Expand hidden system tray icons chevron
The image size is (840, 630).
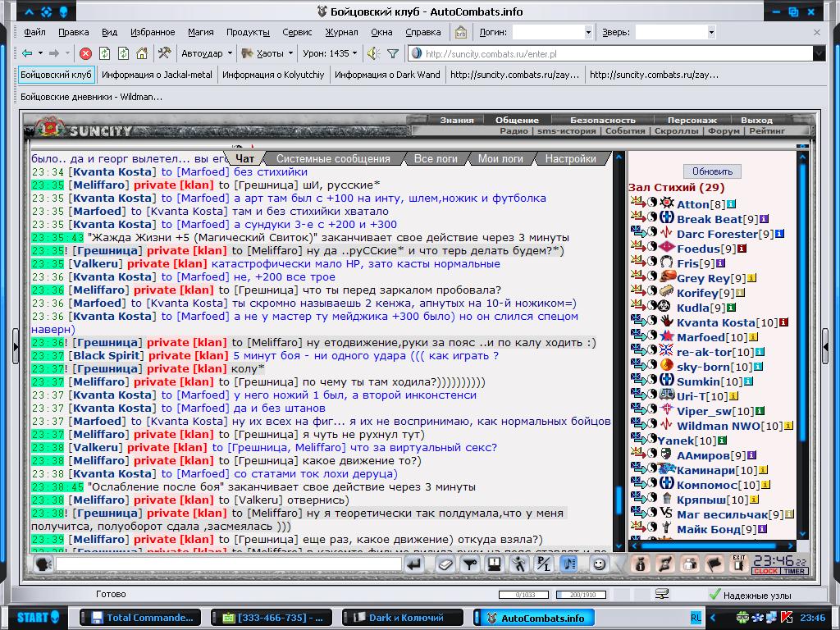pyautogui.click(x=713, y=618)
